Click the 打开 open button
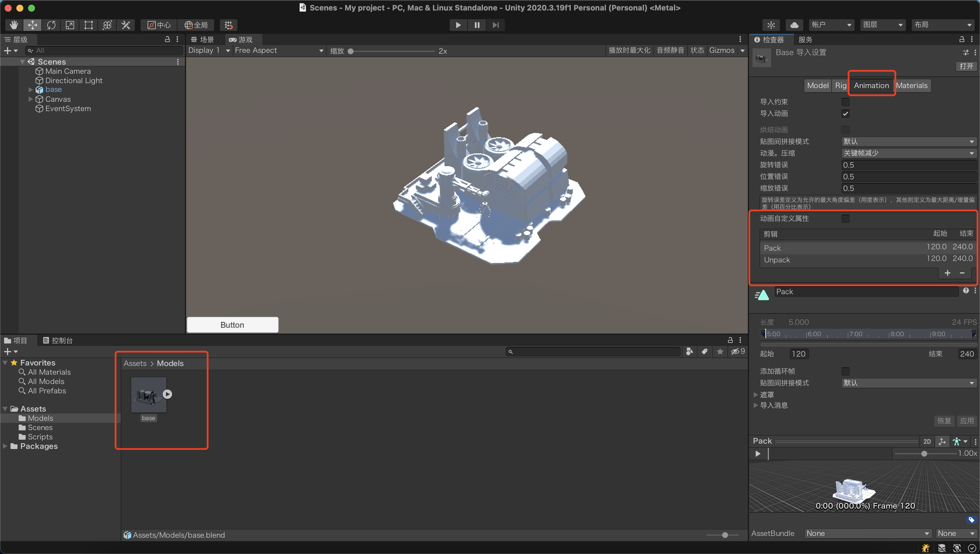 pos(966,66)
